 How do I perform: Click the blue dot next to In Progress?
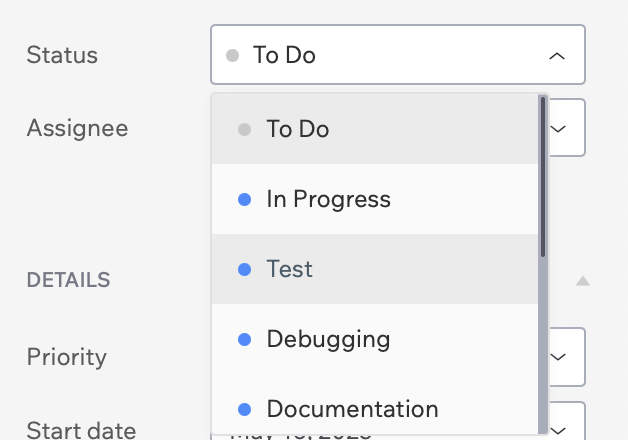click(x=244, y=199)
